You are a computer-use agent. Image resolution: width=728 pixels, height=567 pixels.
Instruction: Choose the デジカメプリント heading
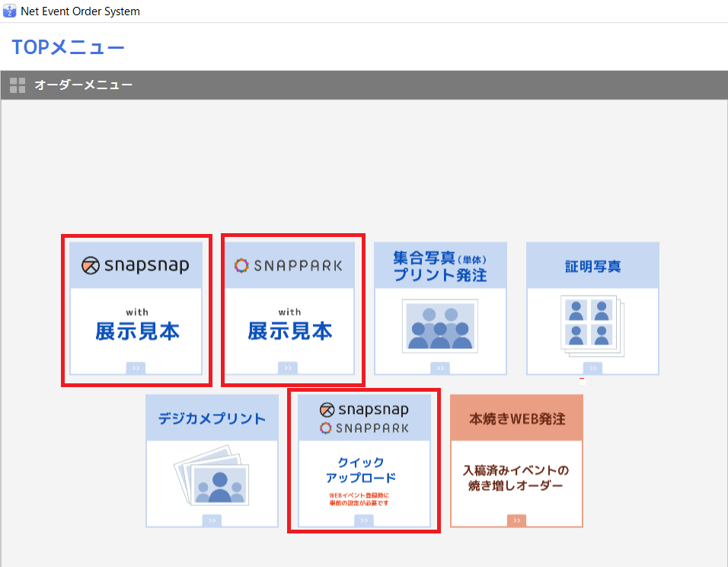click(212, 418)
